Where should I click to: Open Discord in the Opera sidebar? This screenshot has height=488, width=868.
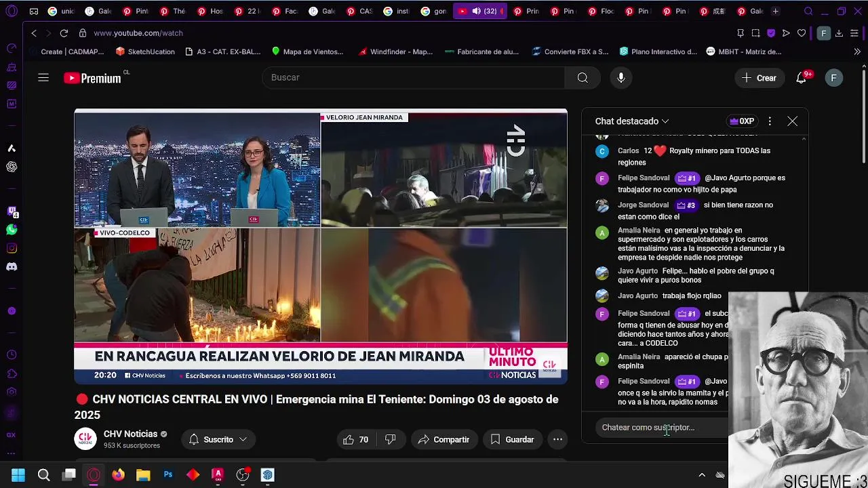click(x=12, y=266)
